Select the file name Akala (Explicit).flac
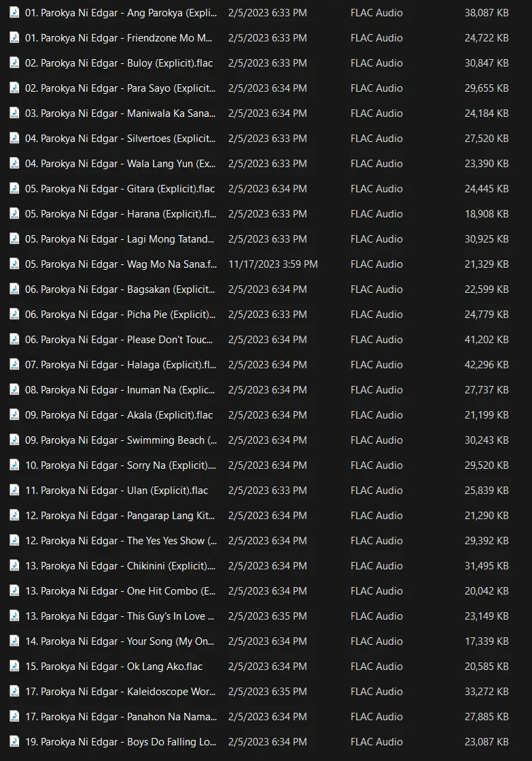Viewport: 532px width, 761px height. (119, 415)
